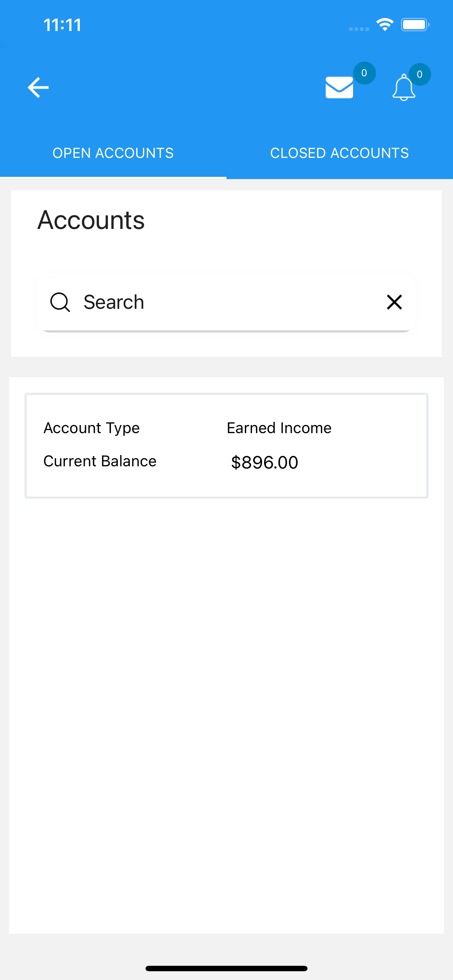453x980 pixels.
Task: Tap the Accounts heading
Action: coord(91,220)
